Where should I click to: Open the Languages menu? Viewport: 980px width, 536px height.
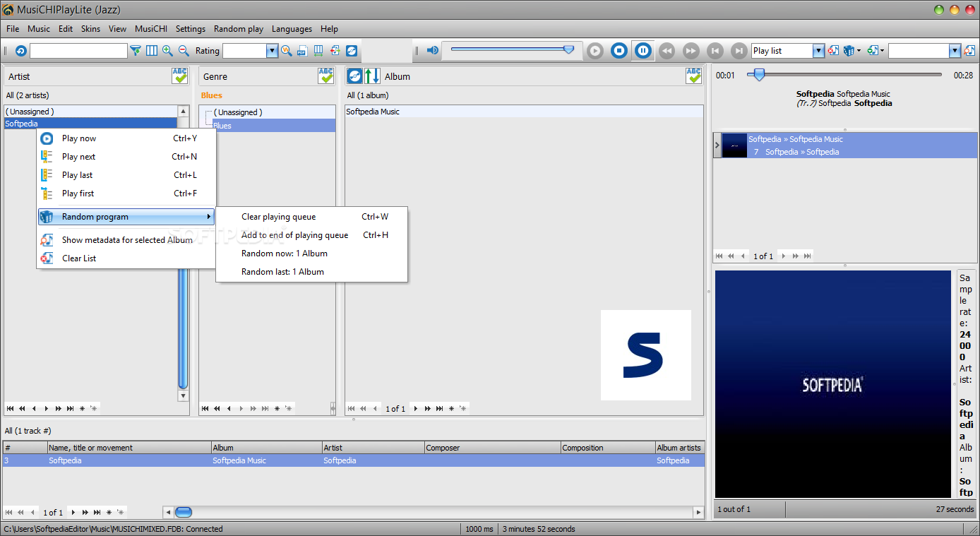(x=292, y=29)
